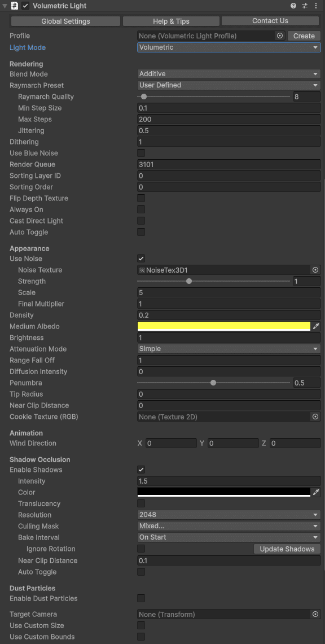This screenshot has height=644, width=325.
Task: Open the Contact Us tab
Action: pos(270,21)
